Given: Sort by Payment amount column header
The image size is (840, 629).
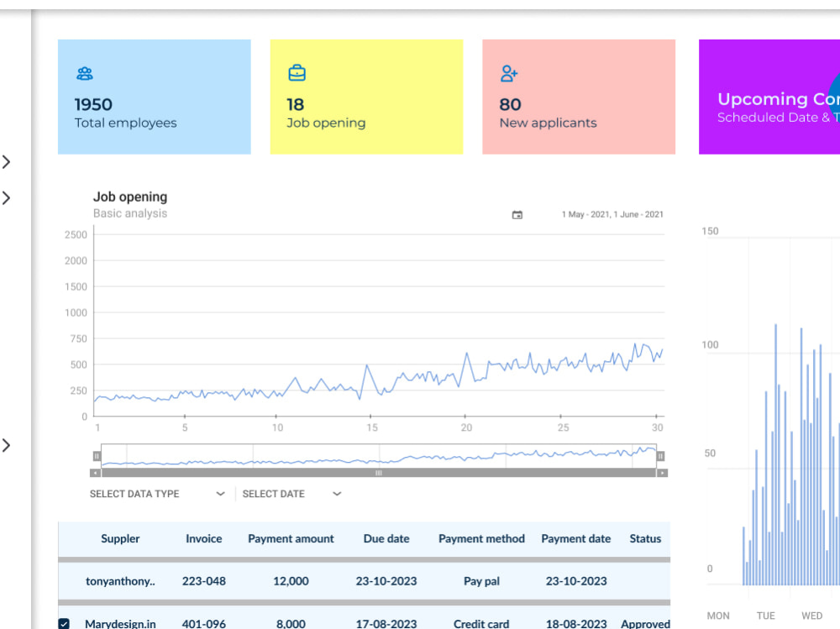Looking at the screenshot, I should [291, 538].
